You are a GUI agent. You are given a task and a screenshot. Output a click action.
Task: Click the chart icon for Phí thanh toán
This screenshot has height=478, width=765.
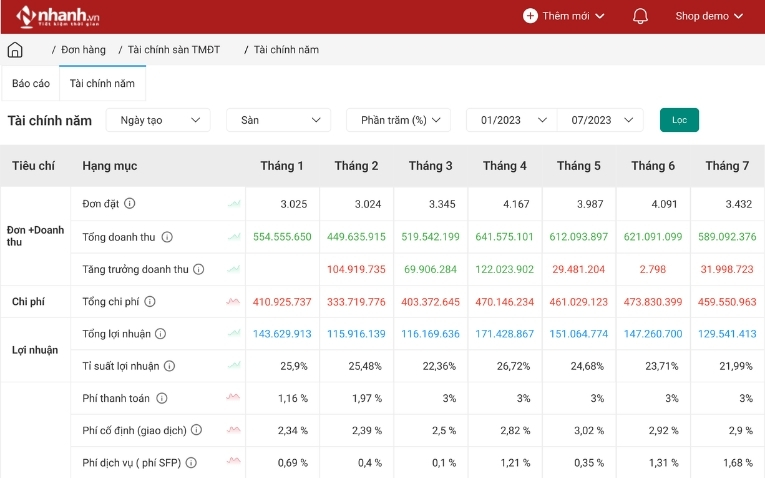pyautogui.click(x=234, y=398)
